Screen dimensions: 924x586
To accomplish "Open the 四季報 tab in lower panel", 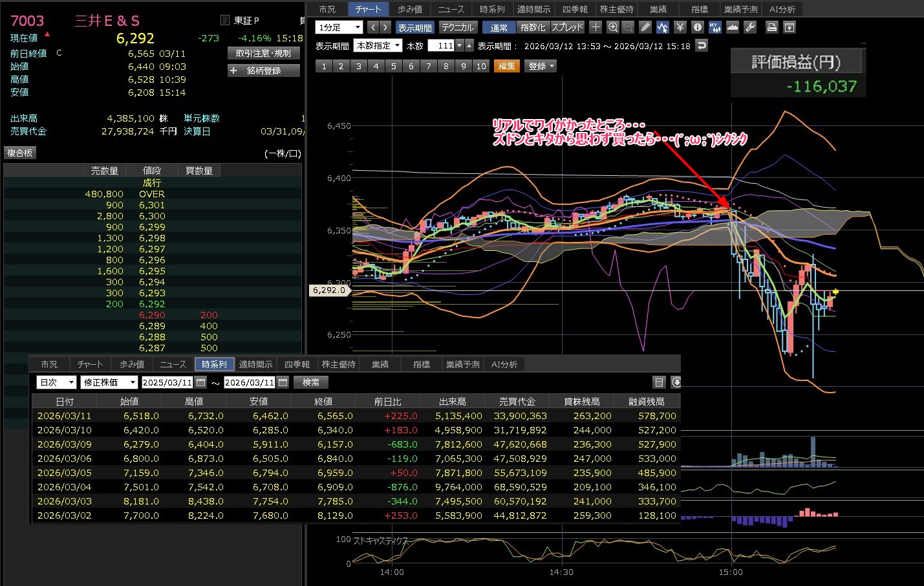I will pos(297,364).
